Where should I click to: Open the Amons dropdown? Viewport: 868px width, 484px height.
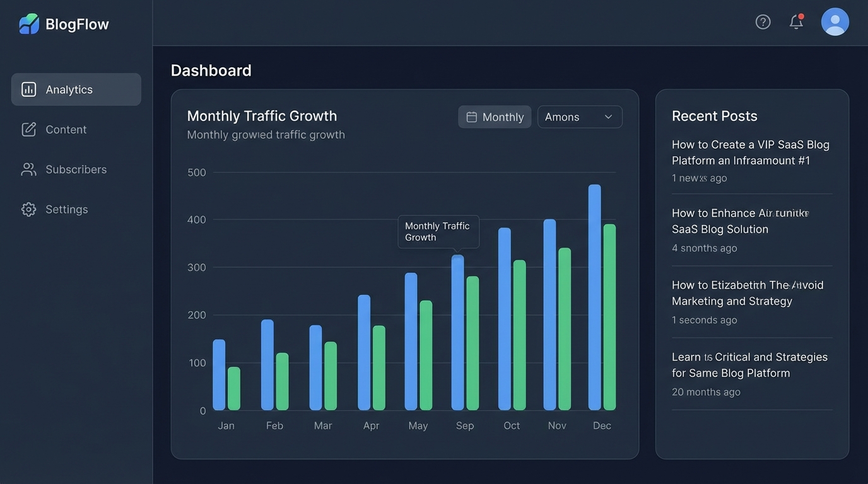click(579, 117)
